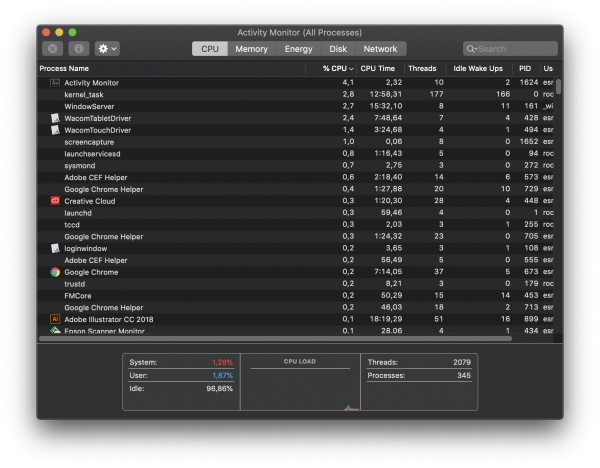Click the Activity Monitor process icon
The height and width of the screenshot is (468, 600).
click(55, 82)
